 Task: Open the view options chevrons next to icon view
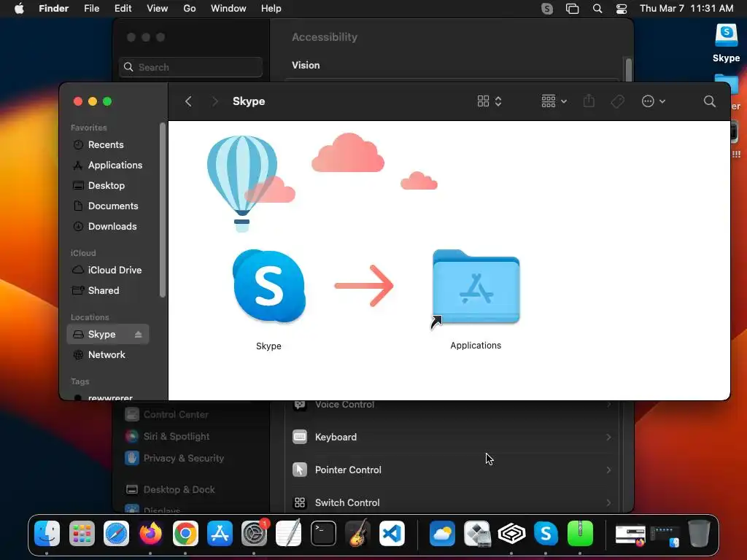point(498,101)
